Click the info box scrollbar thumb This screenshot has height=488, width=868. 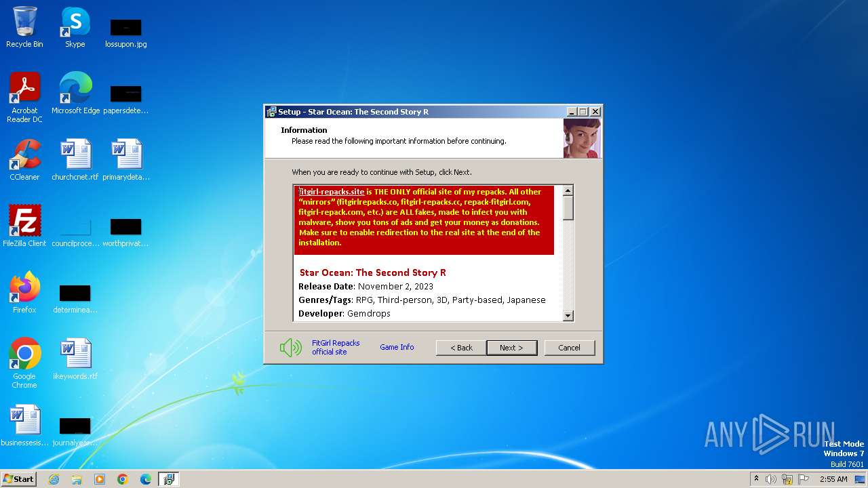tap(568, 208)
